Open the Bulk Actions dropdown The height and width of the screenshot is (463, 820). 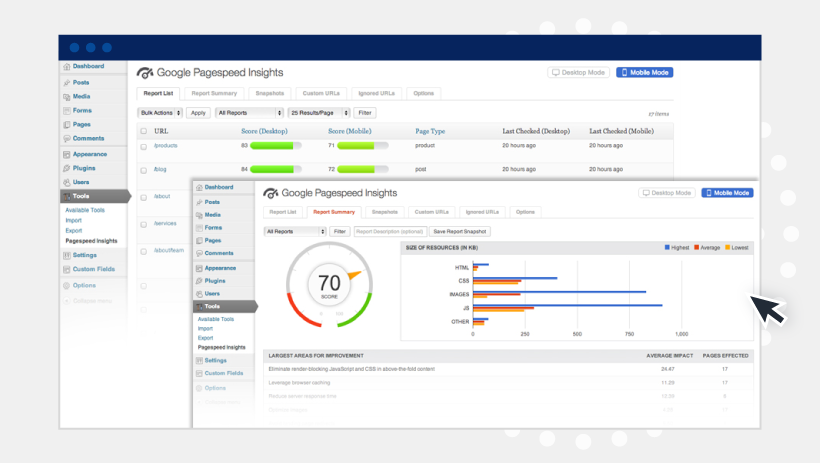tap(160, 113)
